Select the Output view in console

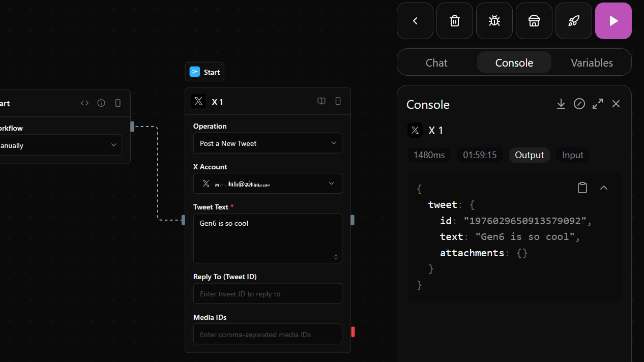click(529, 155)
